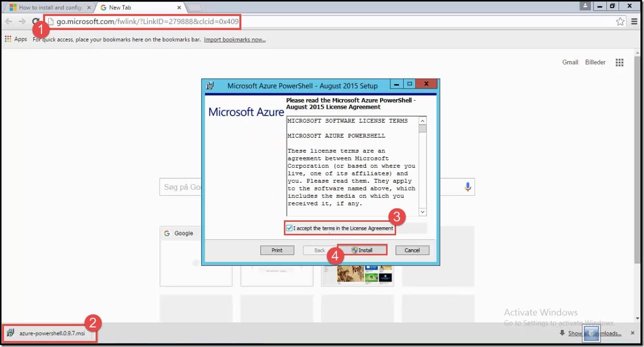Screen dimensions: 644x347
Task: Print the license agreement
Action: tap(277, 250)
